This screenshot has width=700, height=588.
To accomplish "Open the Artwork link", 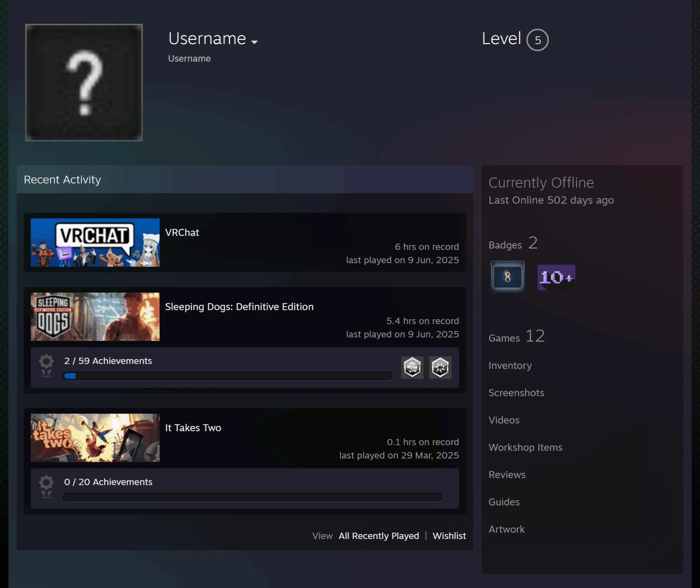I will (x=506, y=530).
